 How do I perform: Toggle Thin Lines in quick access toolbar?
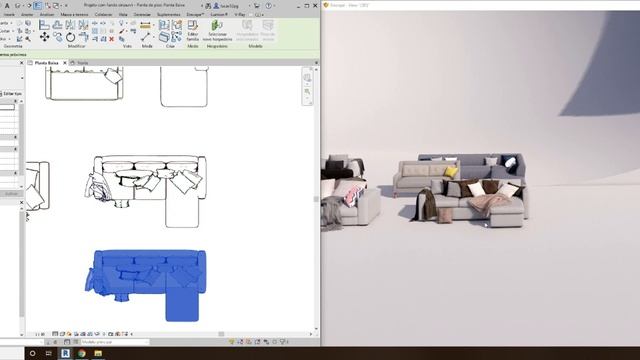tap(37, 6)
